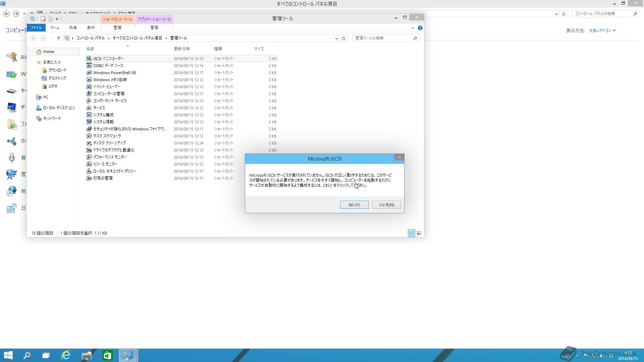
Task: Close the Microsoft iSCSI dialog
Action: coord(399,158)
